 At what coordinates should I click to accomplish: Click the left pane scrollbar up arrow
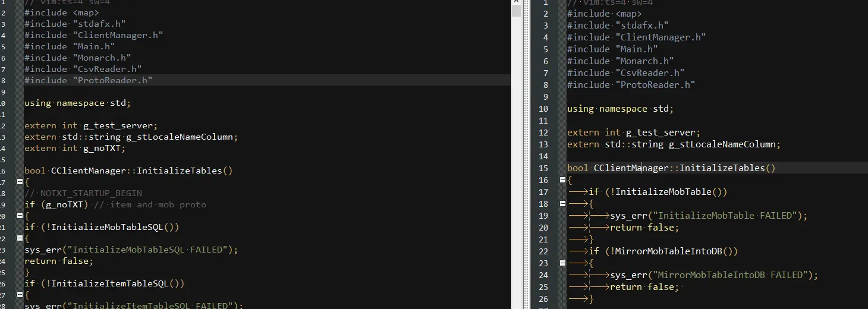point(516,3)
